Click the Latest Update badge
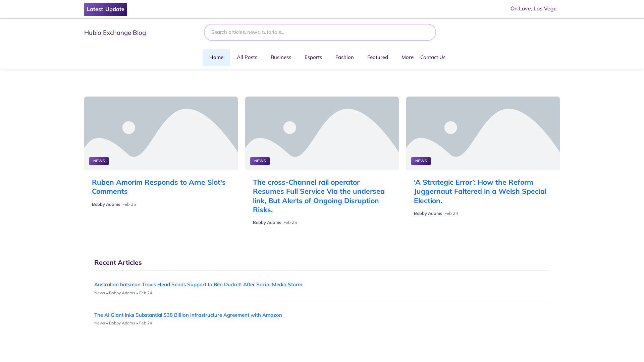 click(105, 9)
